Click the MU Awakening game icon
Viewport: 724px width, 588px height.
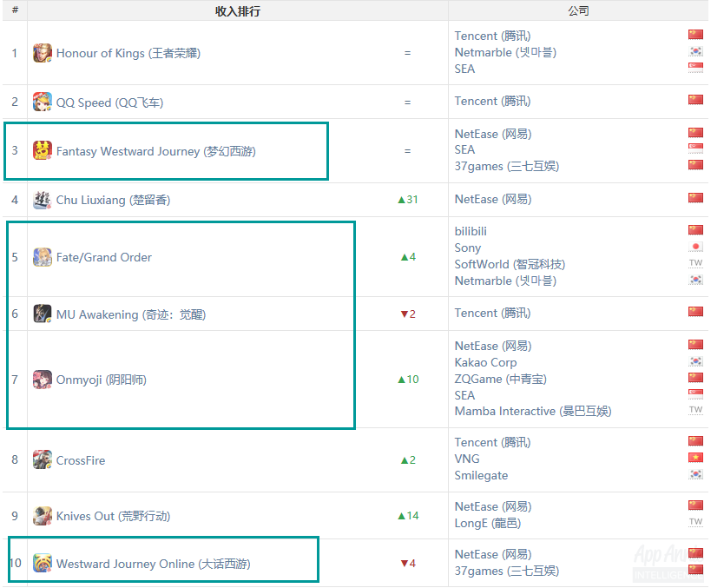pyautogui.click(x=43, y=314)
